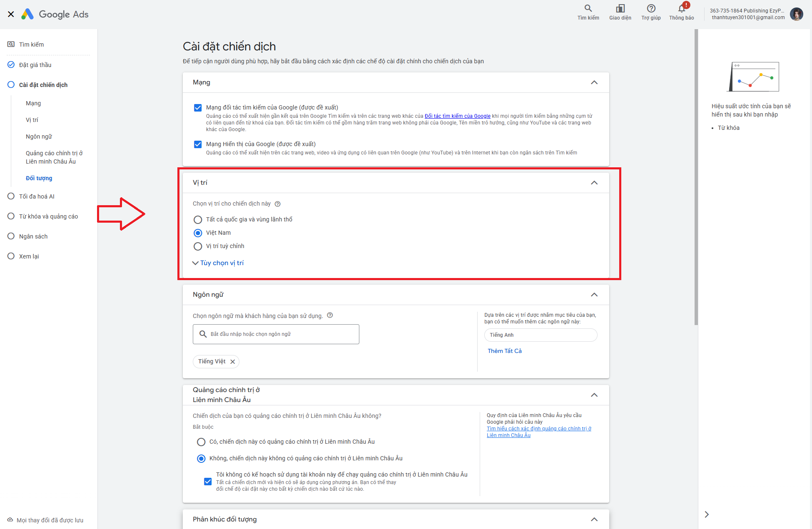Click the language search input field
The image size is (812, 529).
tap(276, 334)
